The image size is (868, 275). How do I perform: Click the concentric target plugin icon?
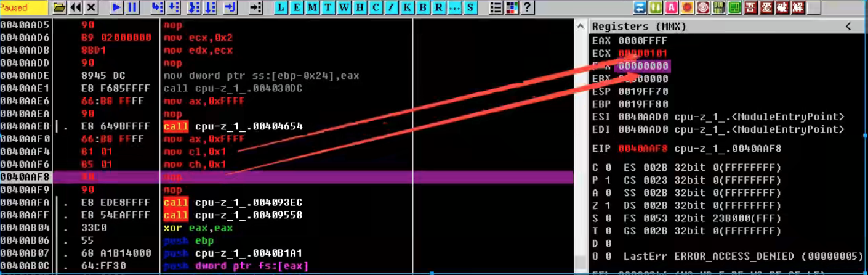click(703, 8)
